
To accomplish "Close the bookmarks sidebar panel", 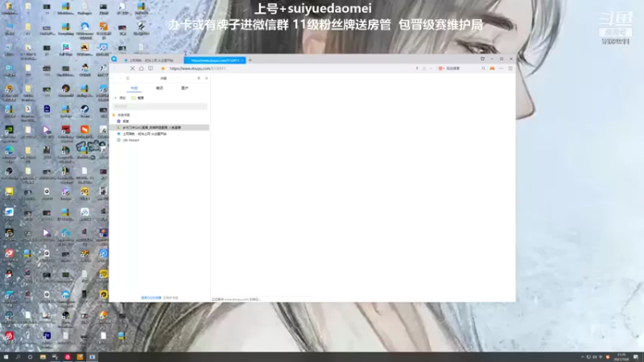I will 206,78.
